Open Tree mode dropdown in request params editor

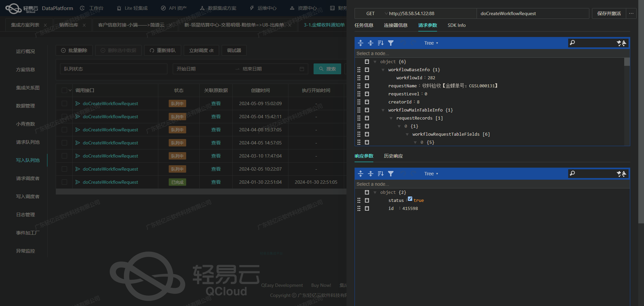(x=431, y=43)
